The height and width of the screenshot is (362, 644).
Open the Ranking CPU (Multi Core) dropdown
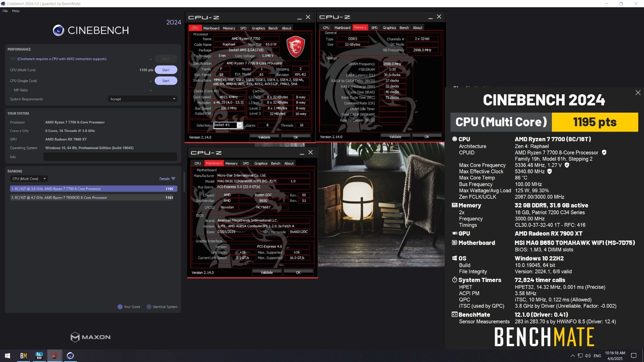[x=29, y=179]
